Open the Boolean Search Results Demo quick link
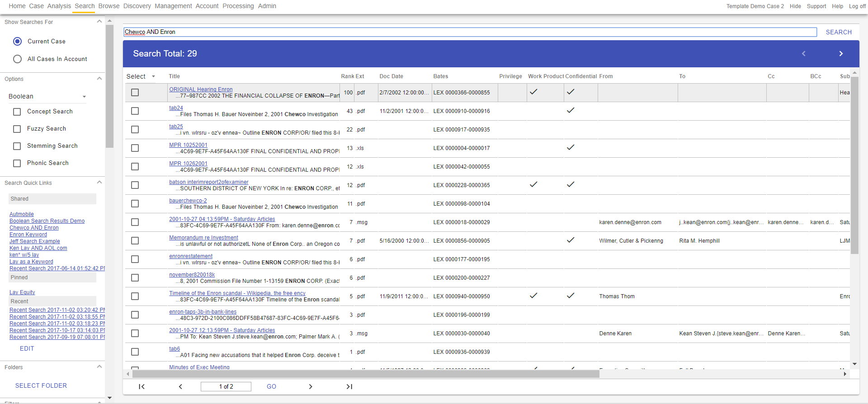Image resolution: width=868 pixels, height=404 pixels. (47, 221)
